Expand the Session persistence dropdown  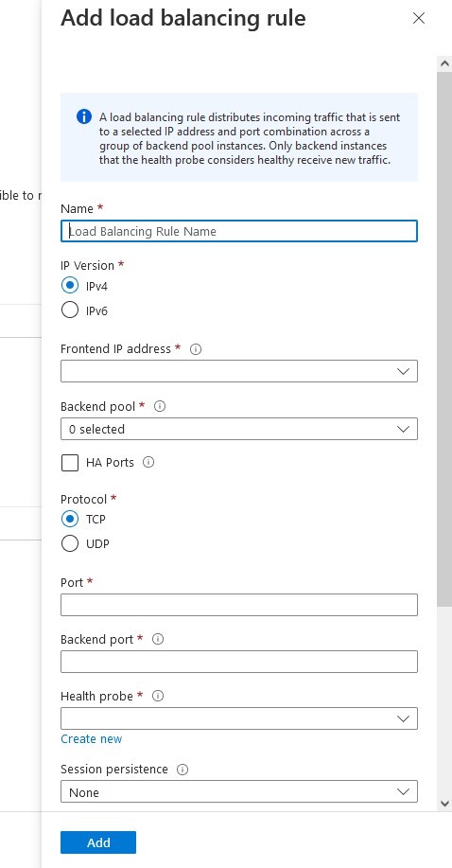tap(239, 791)
